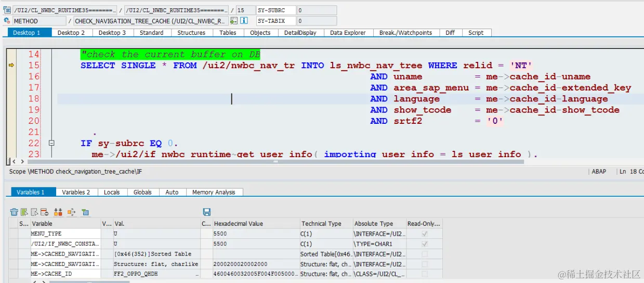Click the Absolute Type column header

(x=379, y=224)
